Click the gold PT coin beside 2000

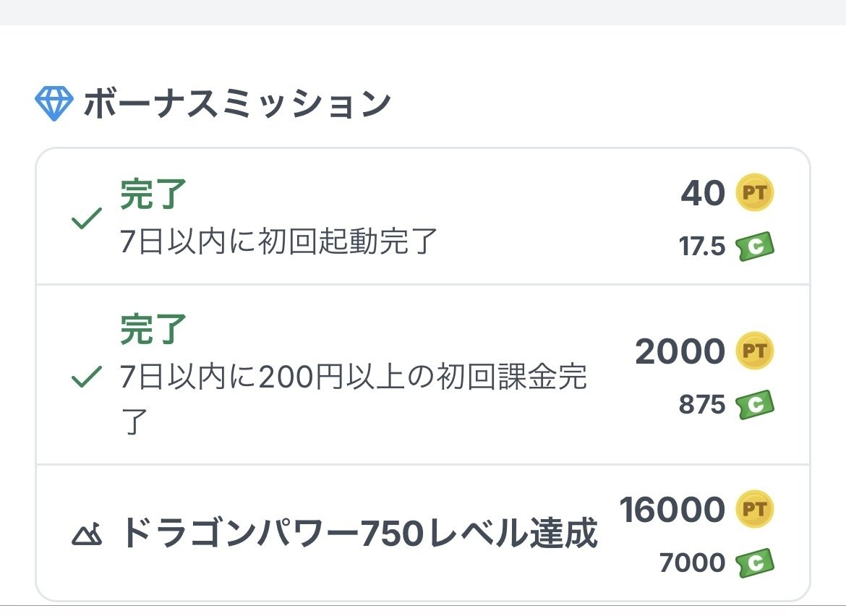pyautogui.click(x=754, y=351)
